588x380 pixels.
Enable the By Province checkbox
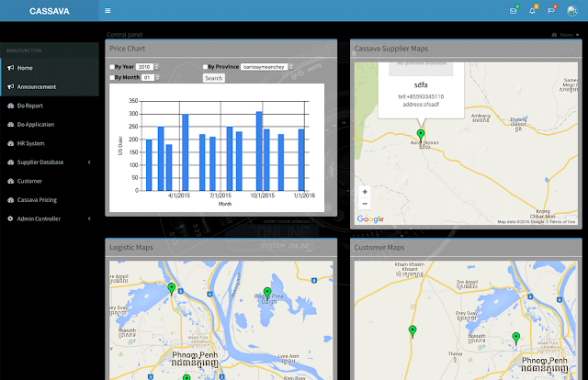pos(205,67)
